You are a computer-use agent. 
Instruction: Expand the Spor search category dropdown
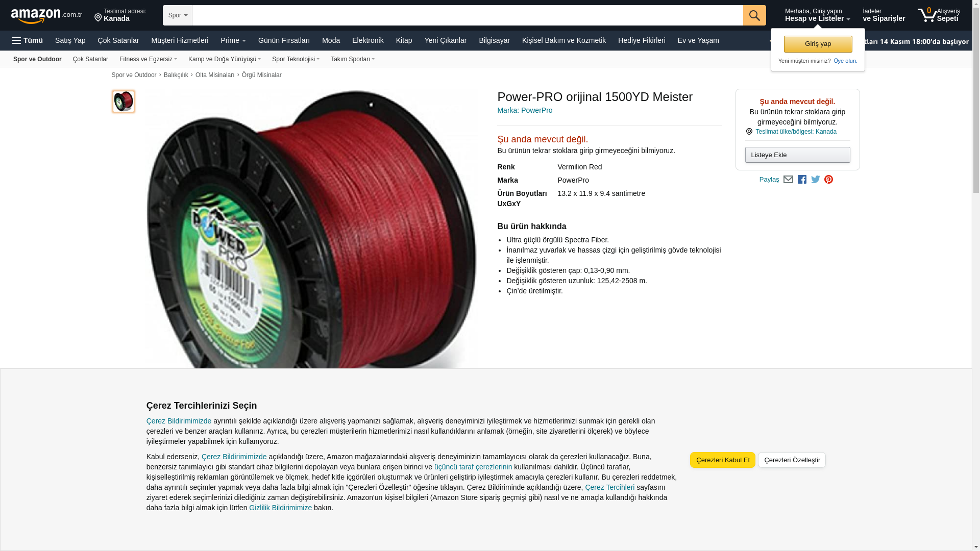click(x=178, y=15)
